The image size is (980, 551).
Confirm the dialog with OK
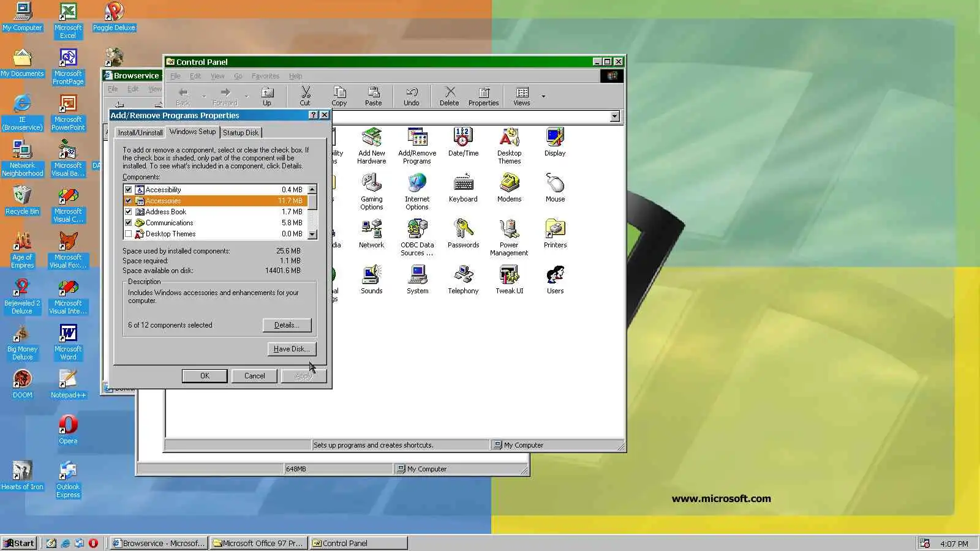click(205, 376)
